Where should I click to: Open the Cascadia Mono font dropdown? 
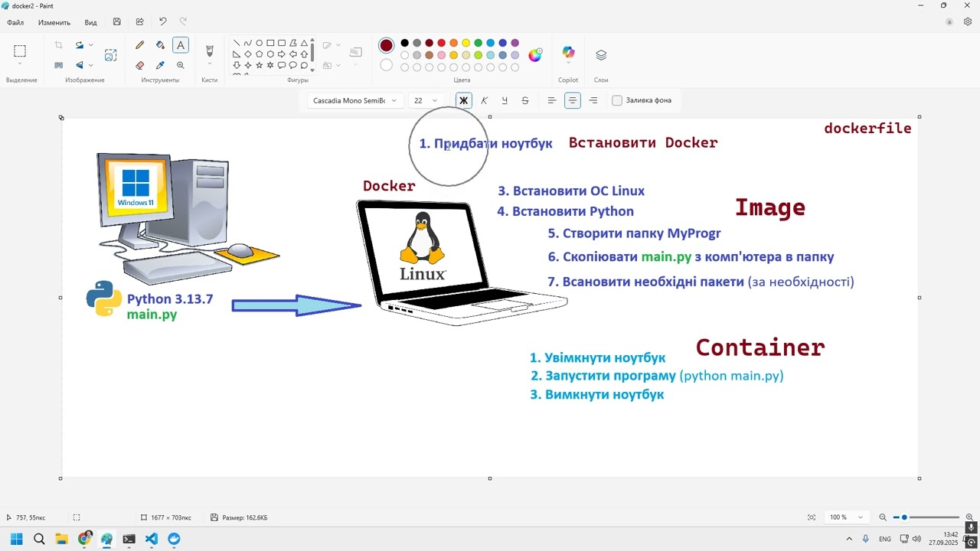[355, 100]
